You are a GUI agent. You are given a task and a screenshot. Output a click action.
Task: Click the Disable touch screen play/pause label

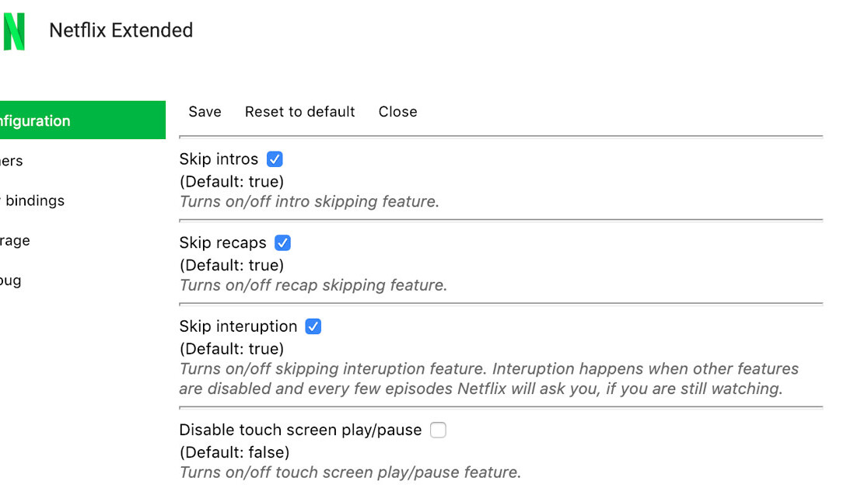coord(300,430)
